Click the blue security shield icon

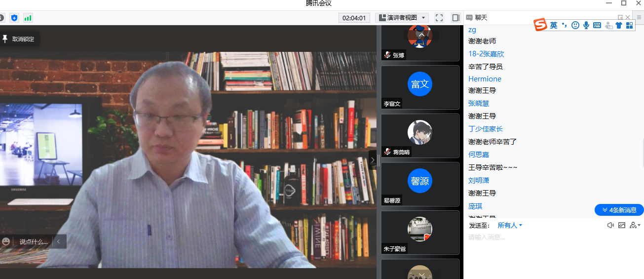click(x=14, y=18)
